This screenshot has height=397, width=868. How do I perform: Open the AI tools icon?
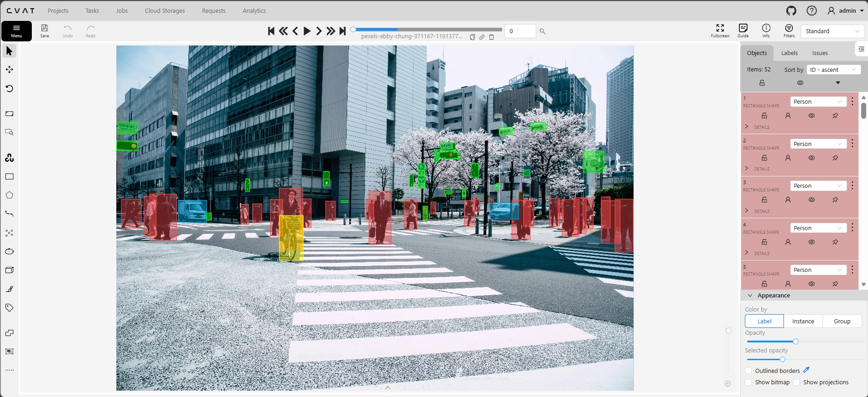(10, 158)
